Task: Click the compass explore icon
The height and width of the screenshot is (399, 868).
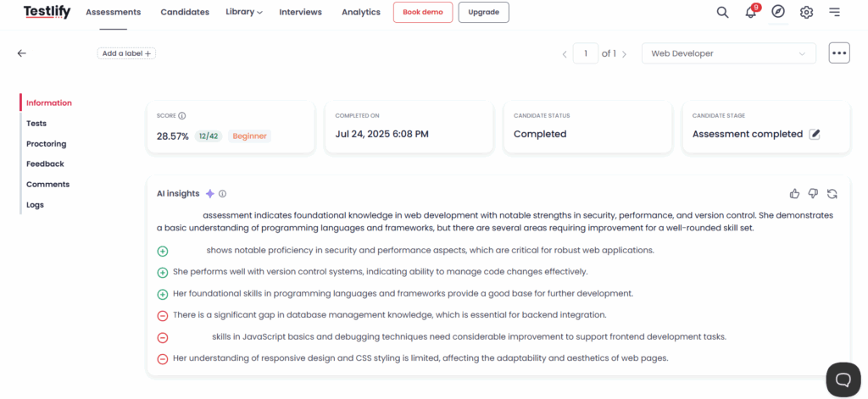Action: (778, 12)
